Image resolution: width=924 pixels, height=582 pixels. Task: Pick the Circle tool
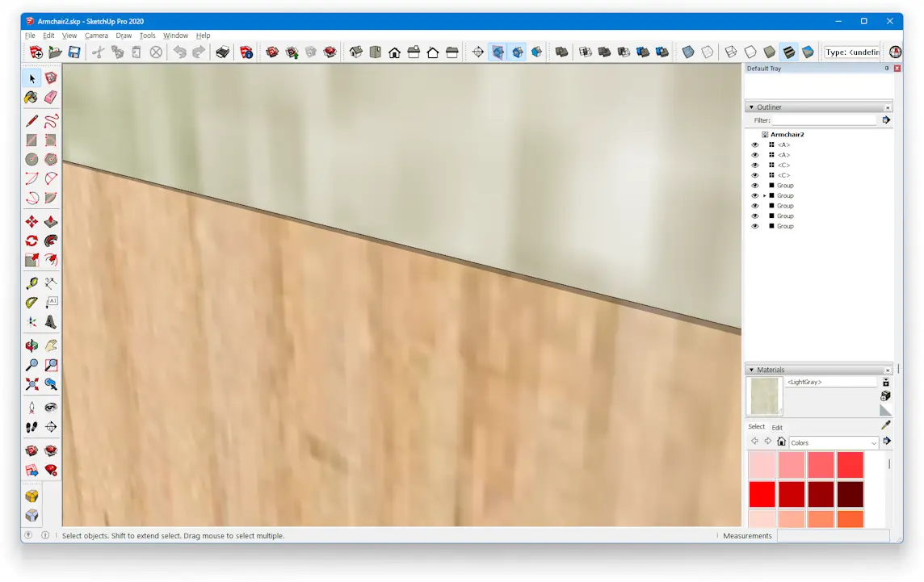31,159
